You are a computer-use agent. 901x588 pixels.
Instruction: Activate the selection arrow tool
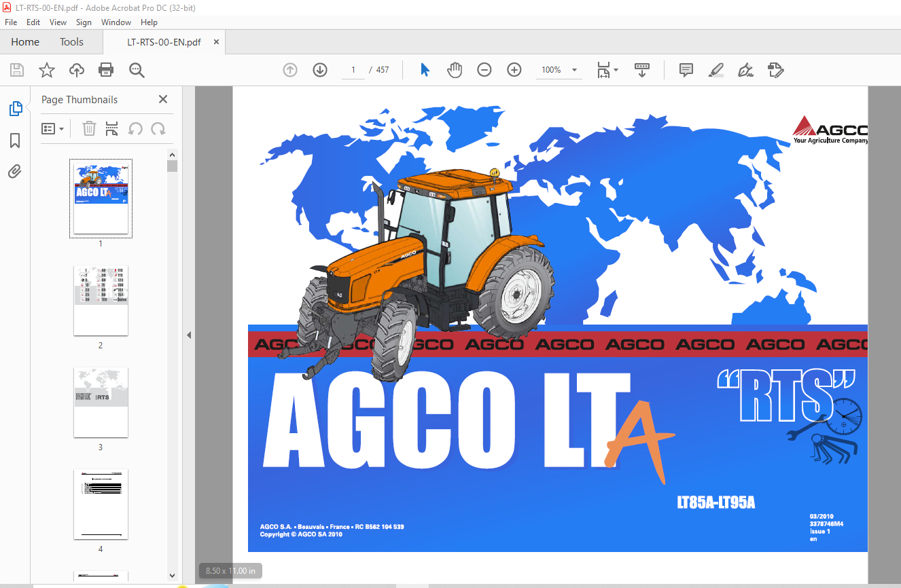[425, 70]
